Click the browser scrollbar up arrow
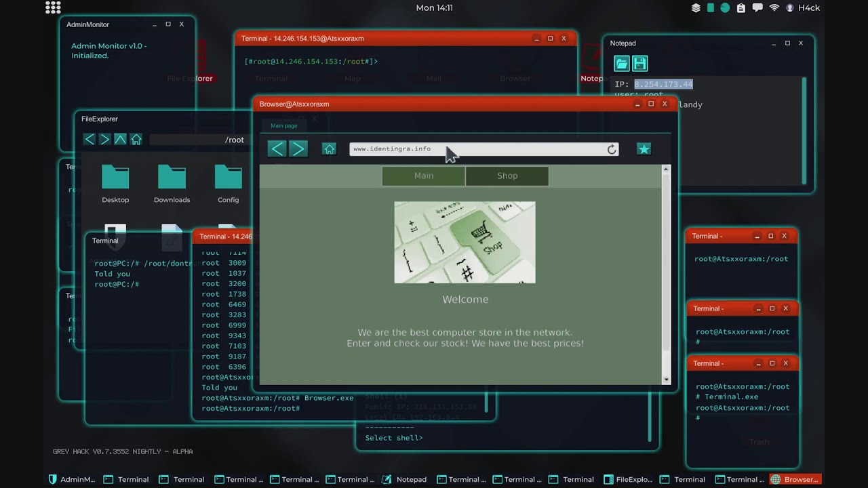 (666, 169)
